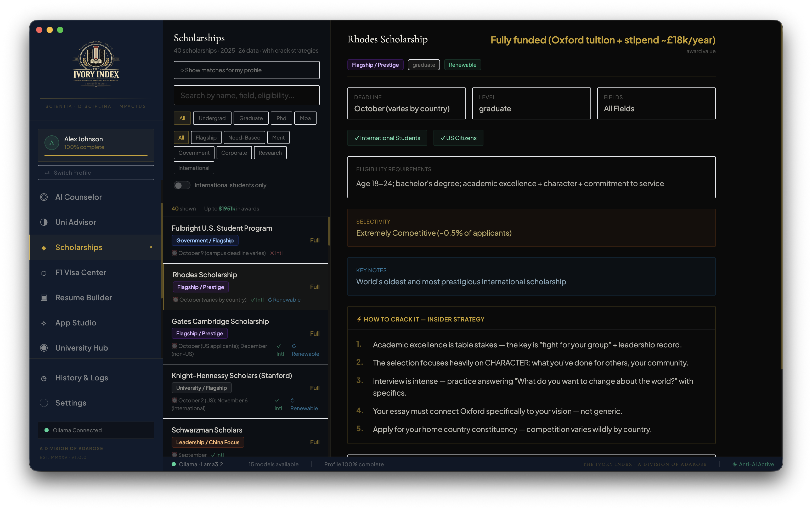Click the deadline icon on Fulbright row
The width and height of the screenshot is (812, 510).
[174, 253]
